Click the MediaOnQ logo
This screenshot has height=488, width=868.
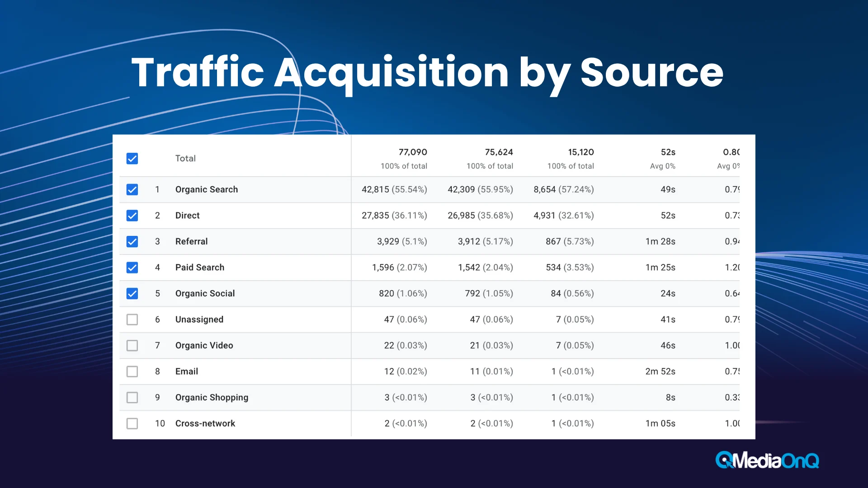(x=767, y=460)
